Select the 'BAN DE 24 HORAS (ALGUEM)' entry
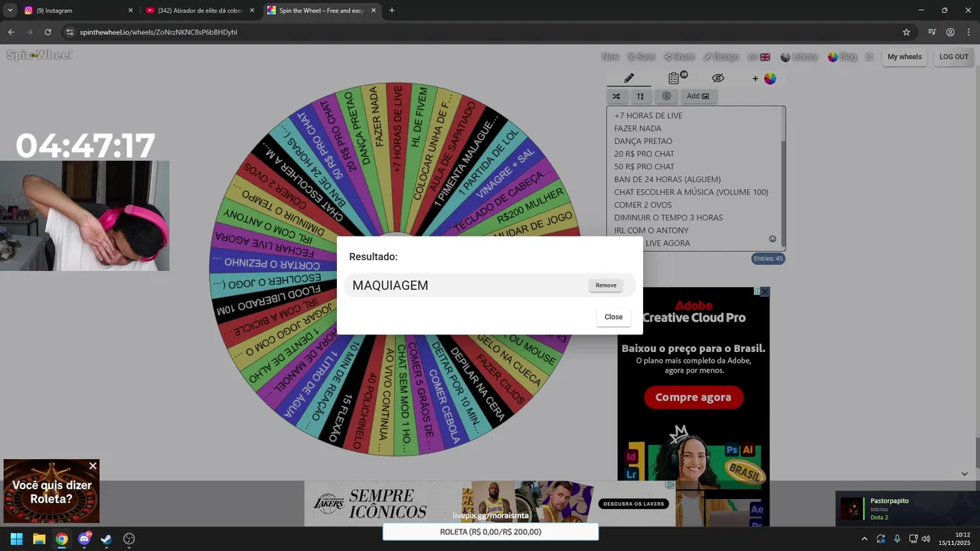This screenshot has width=980, height=551. click(667, 179)
